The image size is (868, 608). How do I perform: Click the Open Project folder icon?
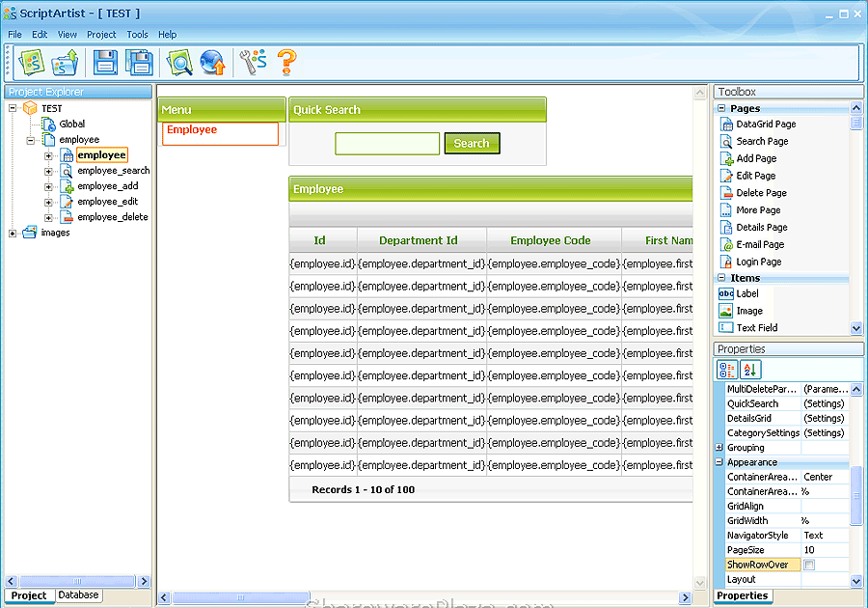66,62
